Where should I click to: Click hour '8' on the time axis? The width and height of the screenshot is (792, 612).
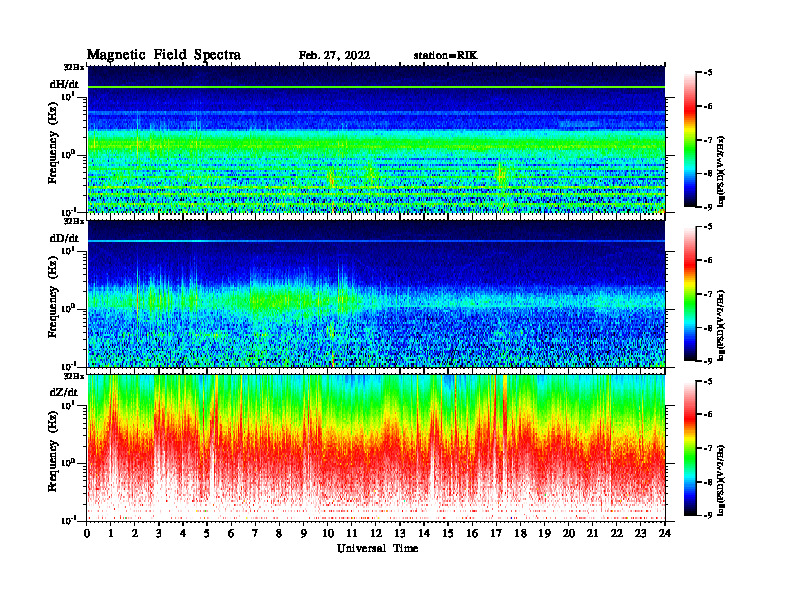click(x=279, y=533)
